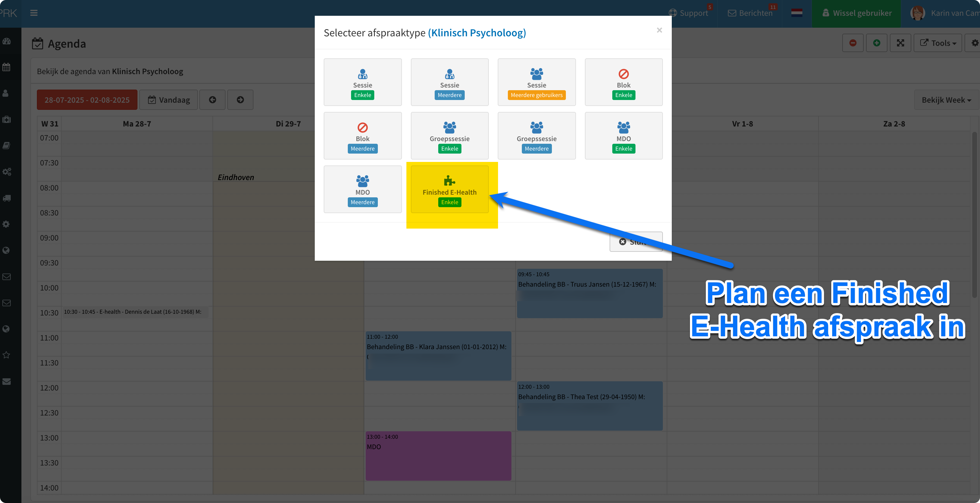Click the fullscreen expand arrows icon

click(901, 43)
